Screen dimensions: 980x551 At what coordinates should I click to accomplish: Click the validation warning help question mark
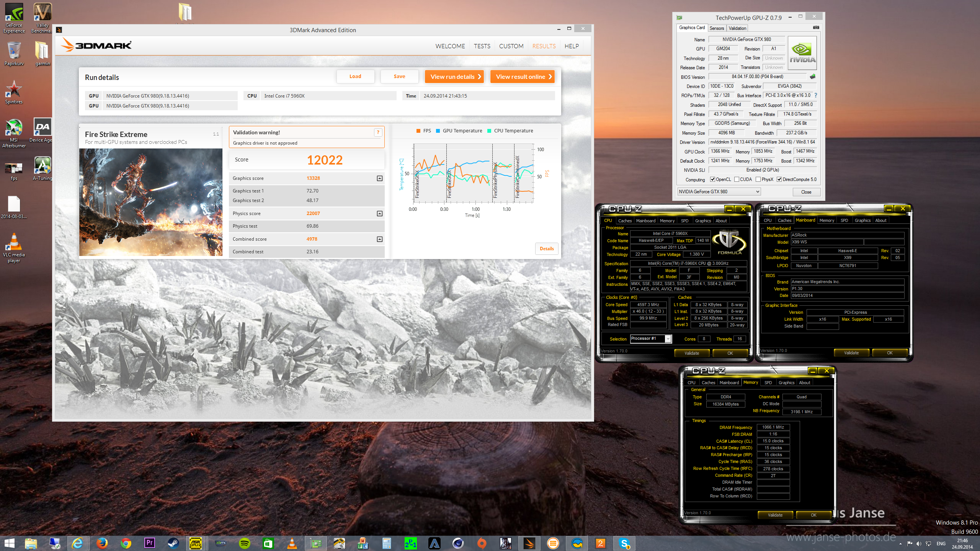[x=378, y=132]
